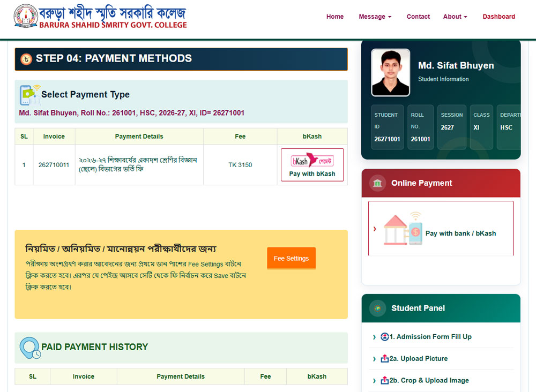Open 1. Admission Form Fill Up
Image resolution: width=536 pixels, height=392 pixels.
pos(430,337)
